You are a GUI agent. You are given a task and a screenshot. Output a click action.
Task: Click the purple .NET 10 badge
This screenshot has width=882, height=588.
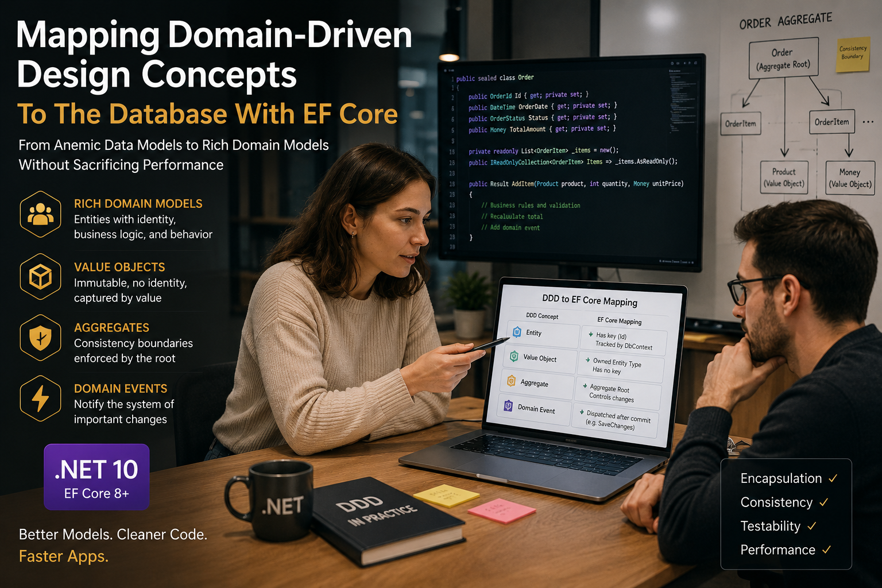[x=96, y=477]
